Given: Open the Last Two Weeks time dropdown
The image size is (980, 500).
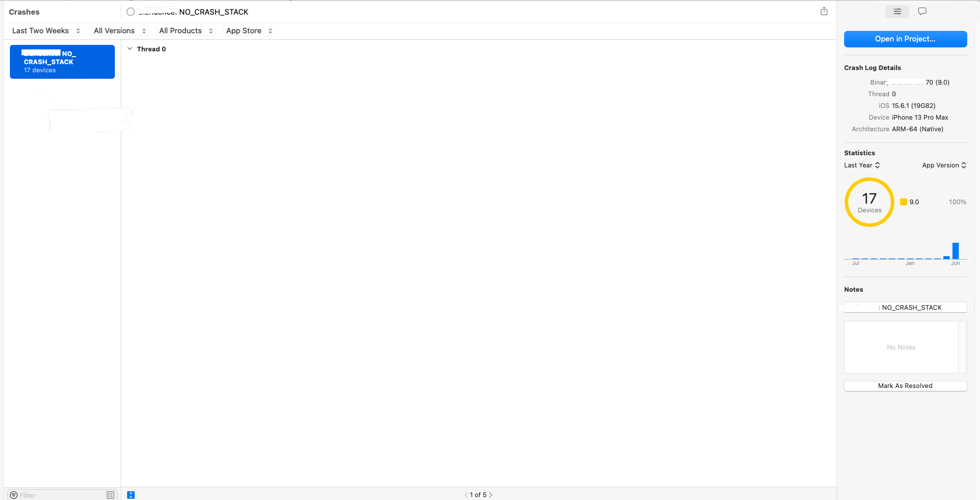Looking at the screenshot, I should 46,31.
